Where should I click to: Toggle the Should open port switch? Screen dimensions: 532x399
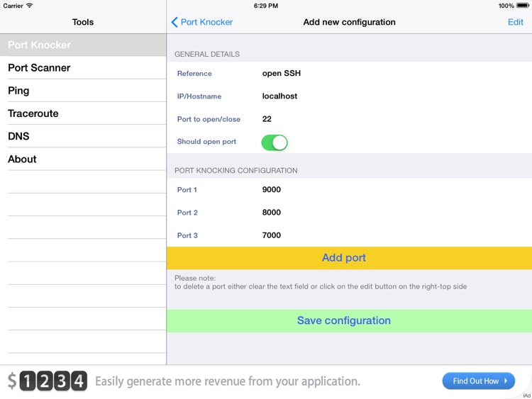[275, 142]
